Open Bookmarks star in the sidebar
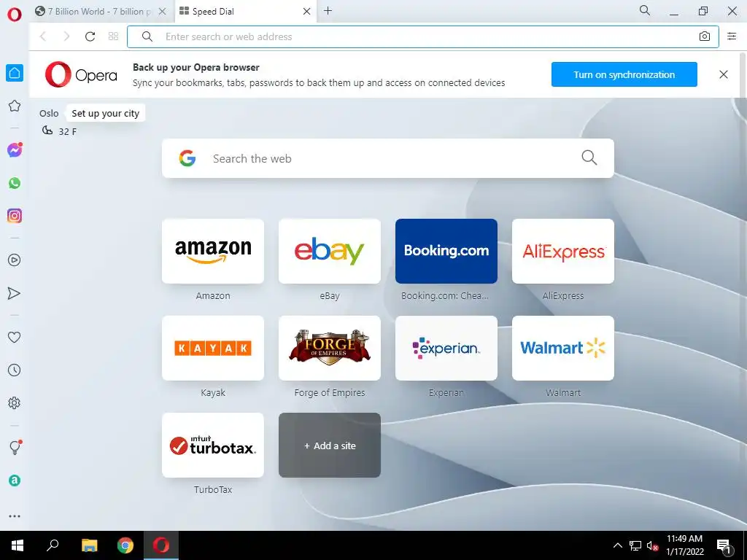The width and height of the screenshot is (747, 560). pyautogui.click(x=15, y=106)
